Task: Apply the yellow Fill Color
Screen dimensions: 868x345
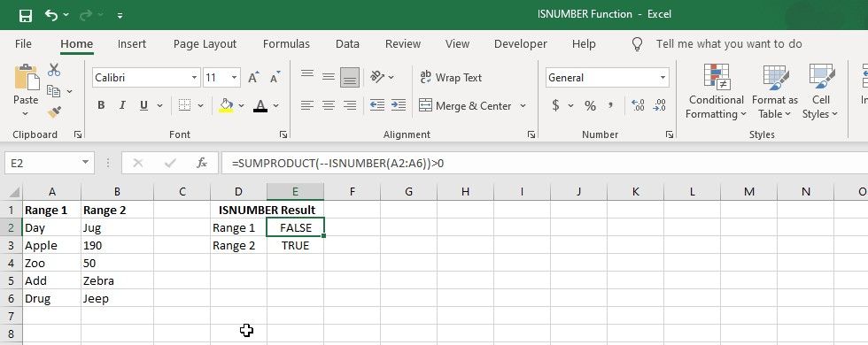Action: (226, 105)
